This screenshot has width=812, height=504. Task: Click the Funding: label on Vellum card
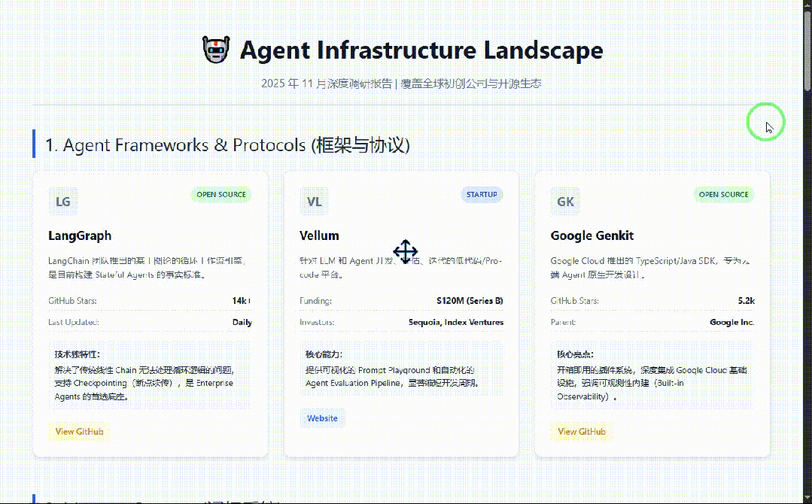[x=315, y=301]
